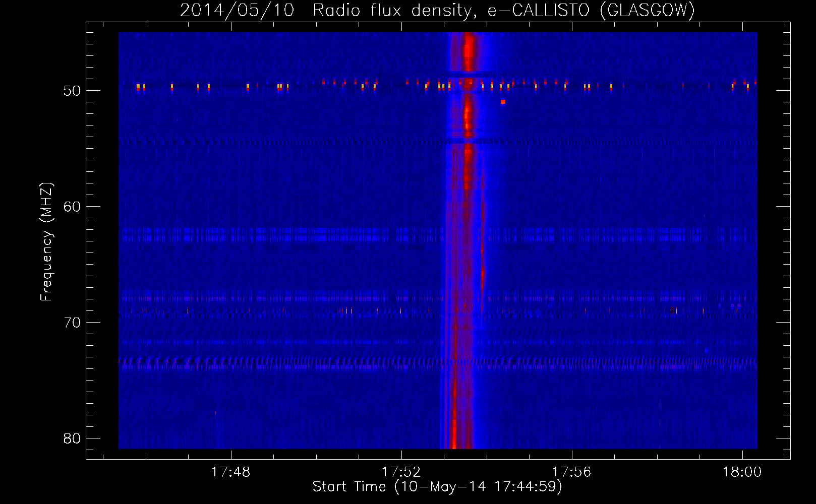
Task: Click the 50 frequency tick label
Action: click(x=72, y=91)
